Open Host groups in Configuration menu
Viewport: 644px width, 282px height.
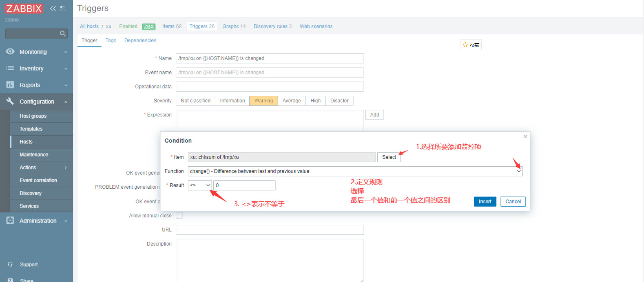[x=41, y=116]
